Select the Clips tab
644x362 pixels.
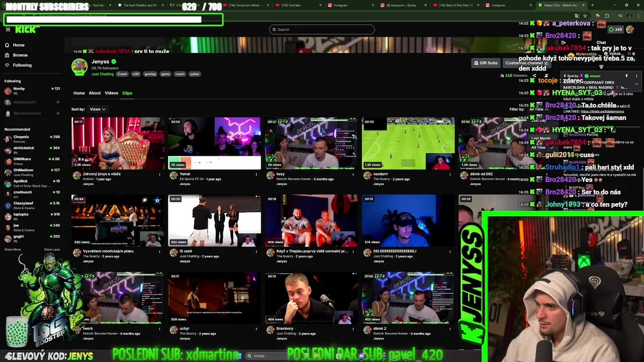click(127, 93)
